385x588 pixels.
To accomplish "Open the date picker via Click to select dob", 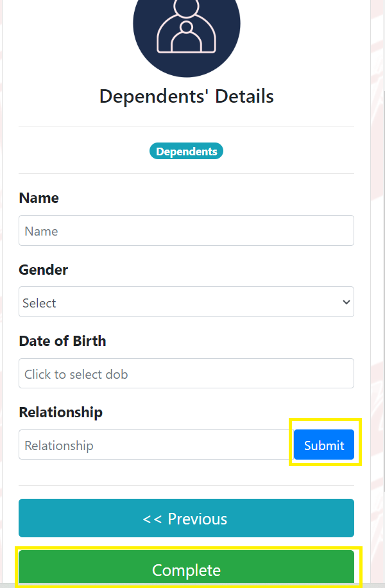I will click(x=186, y=373).
